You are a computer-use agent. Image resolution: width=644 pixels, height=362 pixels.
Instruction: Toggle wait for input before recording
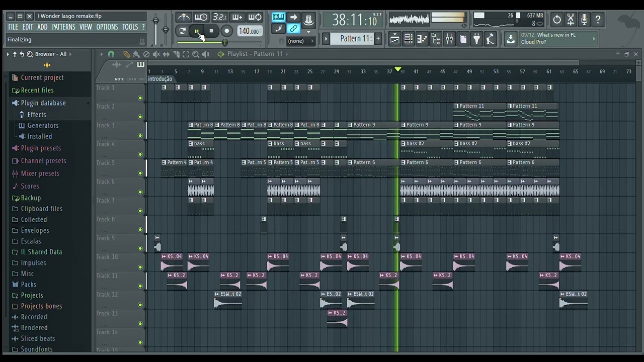201,18
